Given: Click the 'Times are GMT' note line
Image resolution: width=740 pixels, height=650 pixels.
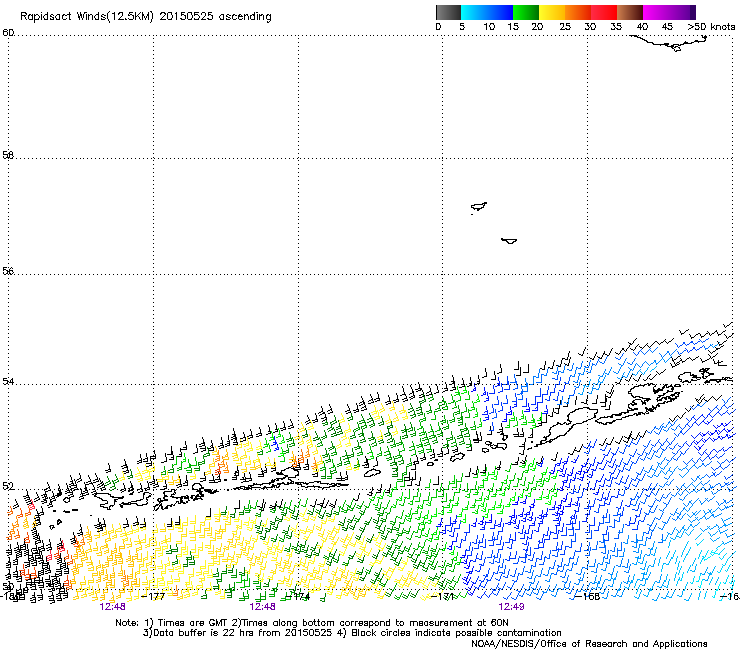Looking at the screenshot, I should [x=312, y=623].
